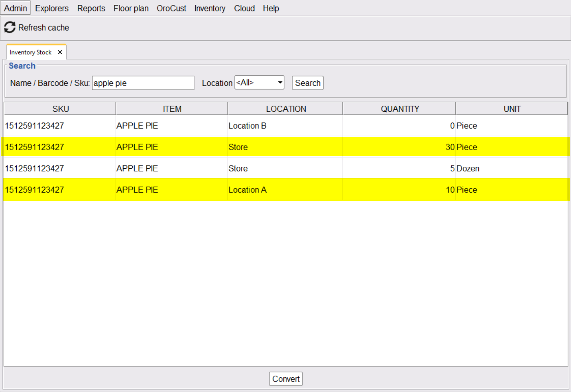The height and width of the screenshot is (392, 571).
Task: Click the Refresh cache icon
Action: [x=10, y=28]
